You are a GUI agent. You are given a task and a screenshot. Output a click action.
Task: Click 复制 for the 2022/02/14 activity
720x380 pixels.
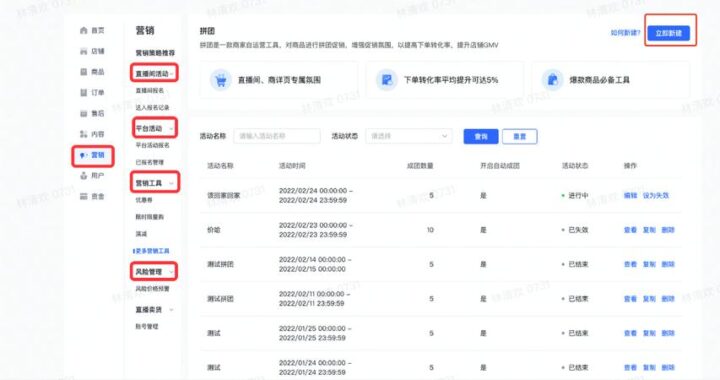click(649, 264)
